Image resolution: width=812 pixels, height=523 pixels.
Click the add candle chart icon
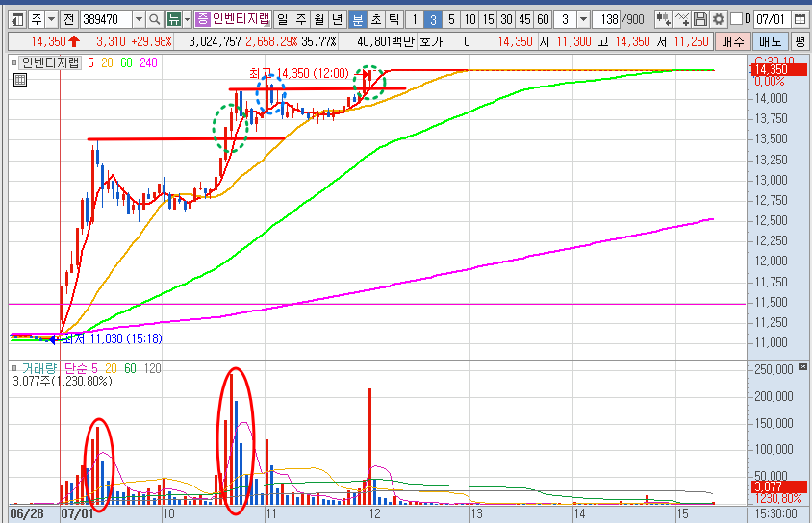click(x=664, y=19)
